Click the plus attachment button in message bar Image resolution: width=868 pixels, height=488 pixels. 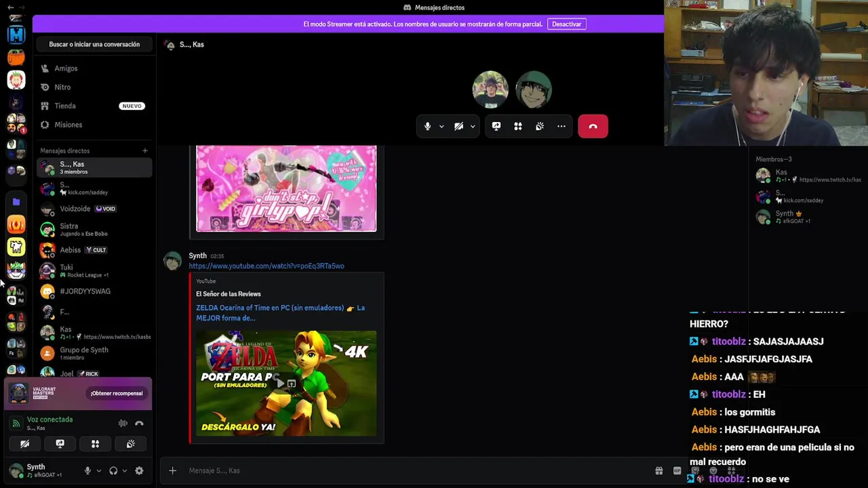[x=172, y=470]
